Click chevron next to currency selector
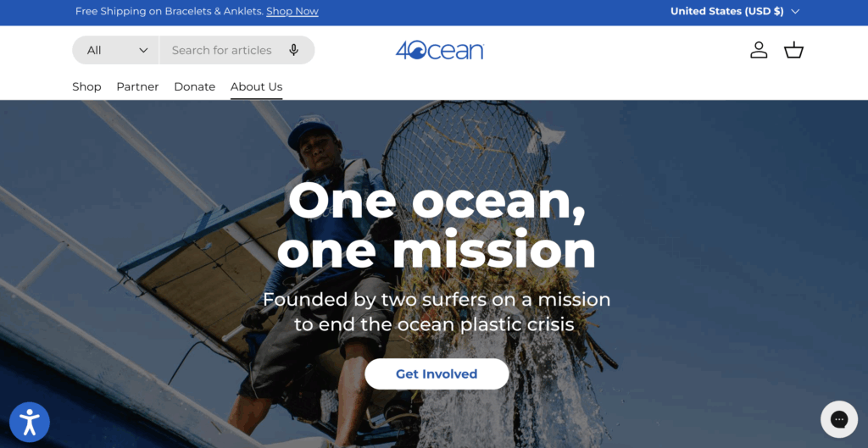868x448 pixels. pyautogui.click(x=795, y=11)
